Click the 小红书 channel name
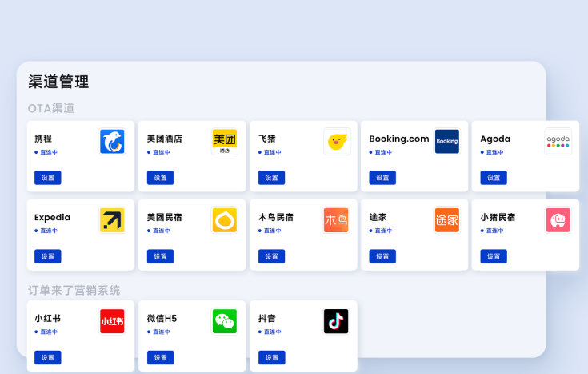This screenshot has width=588, height=374. tap(48, 318)
